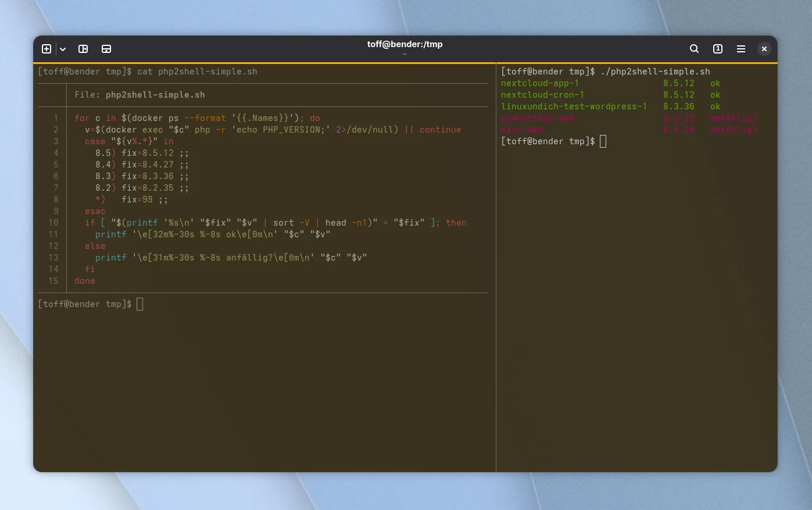Click the file header 'File: php2shell-simple.sh'
812x510 pixels.
coord(139,95)
